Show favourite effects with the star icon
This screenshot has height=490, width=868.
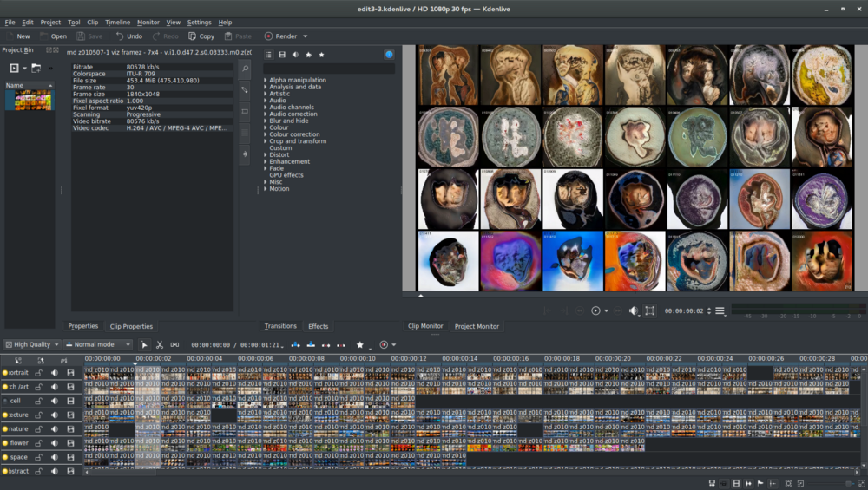pyautogui.click(x=322, y=55)
